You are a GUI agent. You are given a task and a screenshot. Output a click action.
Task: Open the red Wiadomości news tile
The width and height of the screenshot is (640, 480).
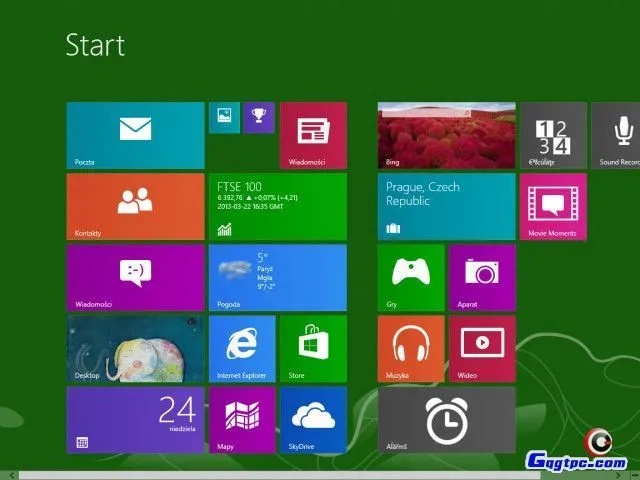[313, 135]
